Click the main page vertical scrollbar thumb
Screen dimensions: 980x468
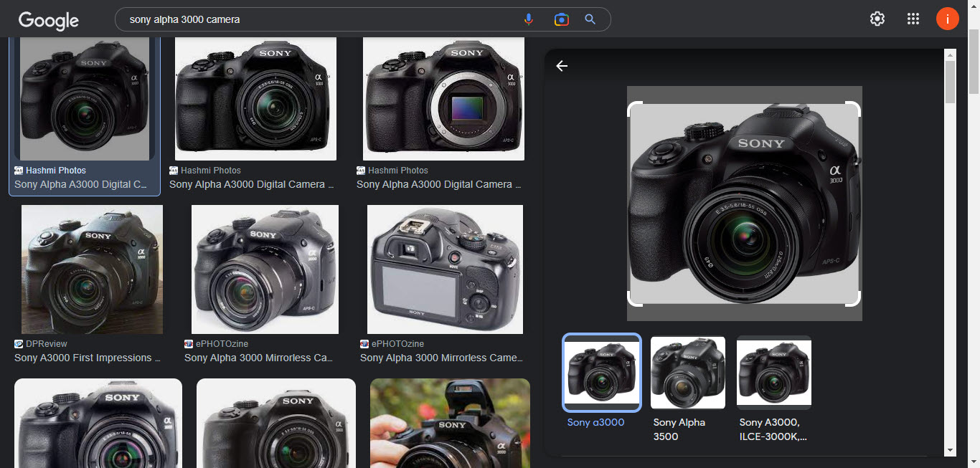pyautogui.click(x=974, y=62)
